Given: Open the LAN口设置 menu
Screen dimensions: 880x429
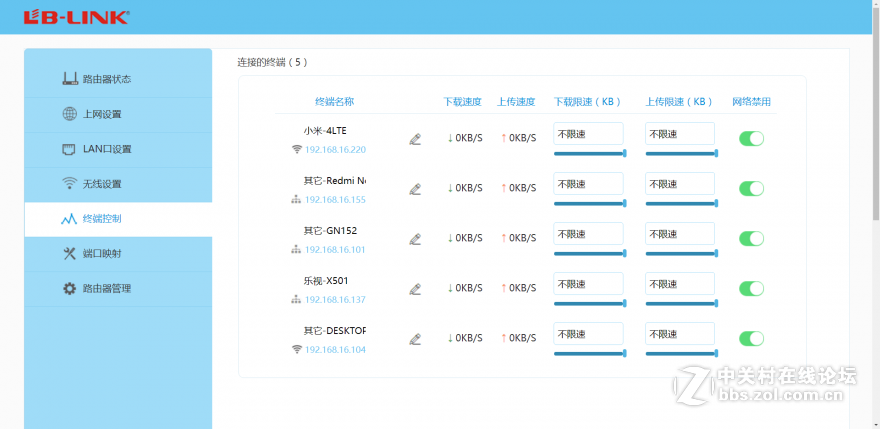Looking at the screenshot, I should [x=118, y=149].
